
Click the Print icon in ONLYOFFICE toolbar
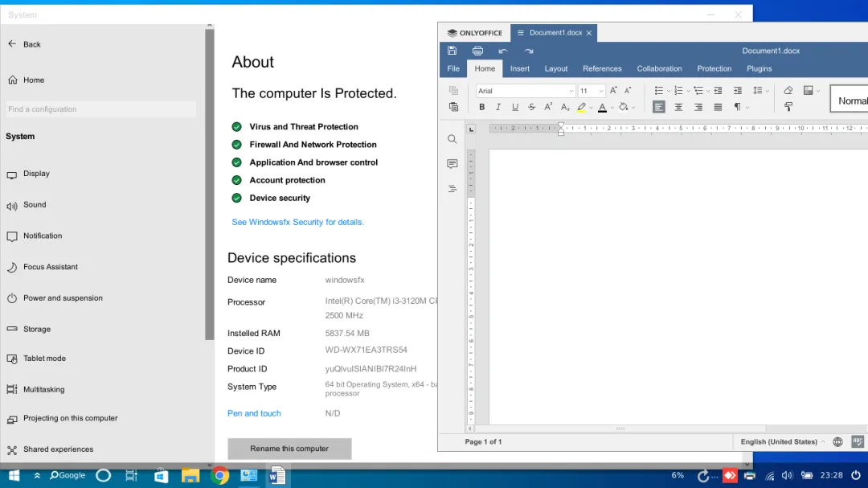click(477, 51)
